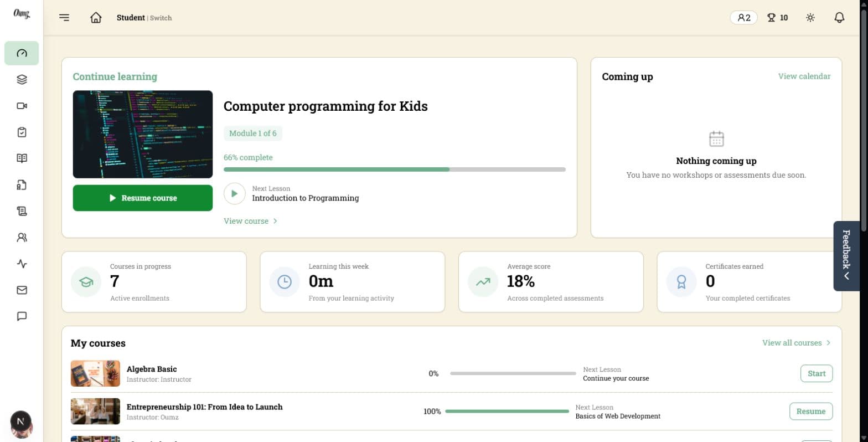Open the Algebra Basic thumbnail
Image resolution: width=868 pixels, height=442 pixels.
pyautogui.click(x=95, y=373)
